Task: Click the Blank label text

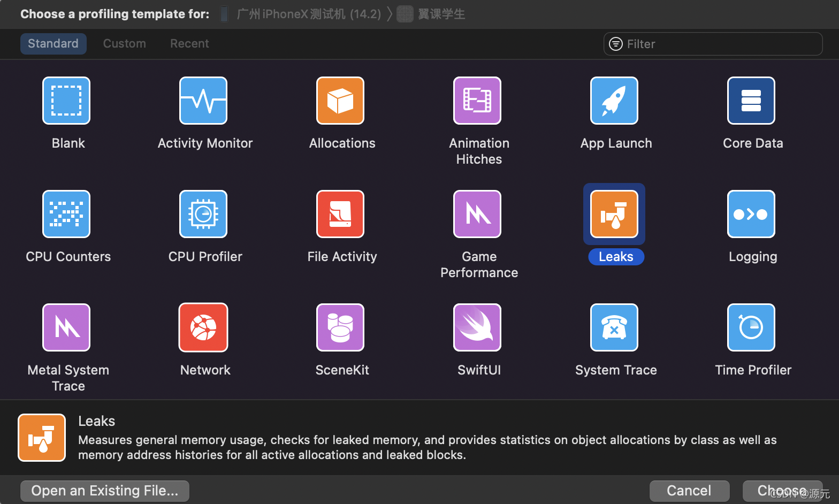Action: [68, 143]
